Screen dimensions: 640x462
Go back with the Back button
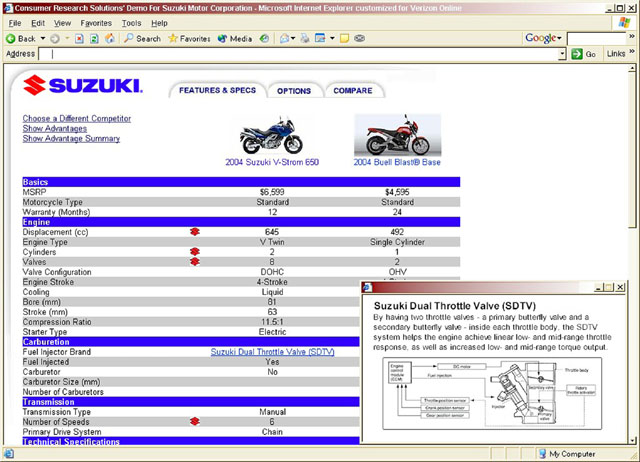tap(20, 39)
